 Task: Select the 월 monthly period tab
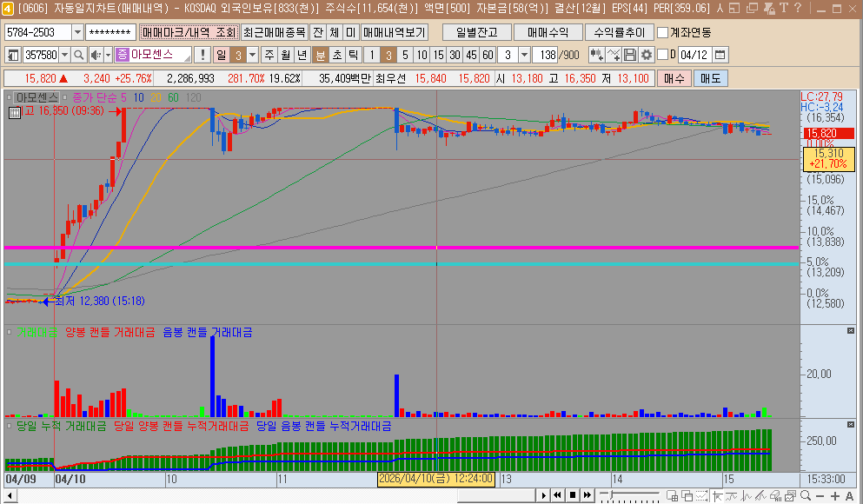coord(286,55)
